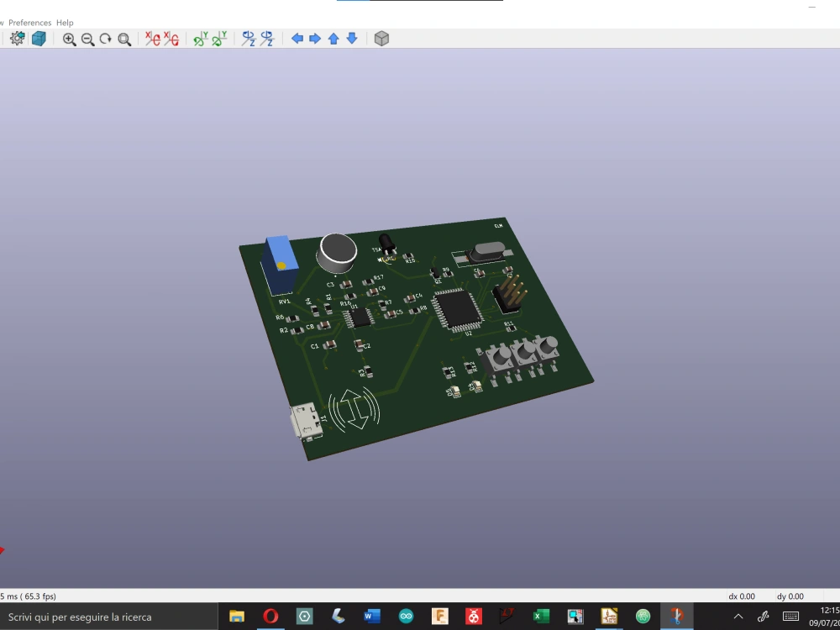The height and width of the screenshot is (630, 840).
Task: Rotate Y clockwise using the first green icon
Action: point(201,39)
